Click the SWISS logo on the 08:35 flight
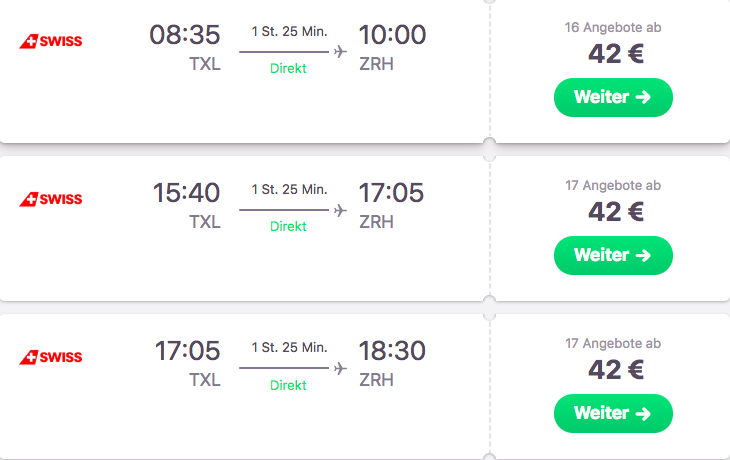 51,41
